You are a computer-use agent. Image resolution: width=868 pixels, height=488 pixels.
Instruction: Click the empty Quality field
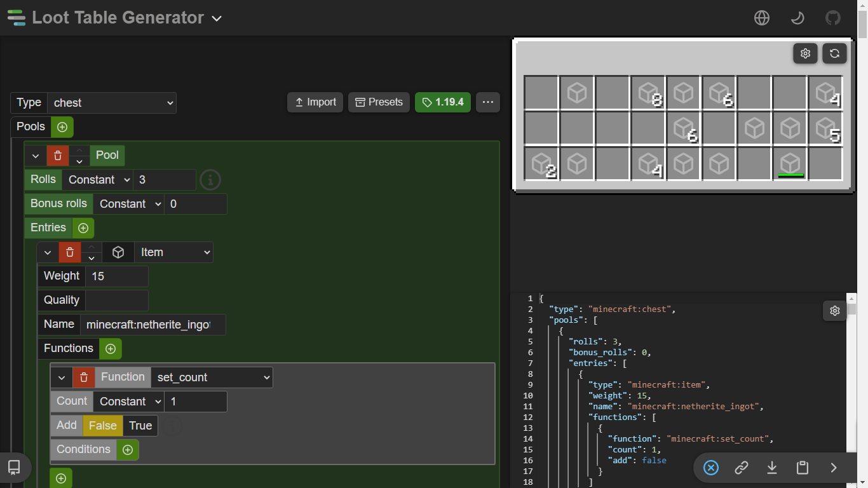(x=117, y=301)
